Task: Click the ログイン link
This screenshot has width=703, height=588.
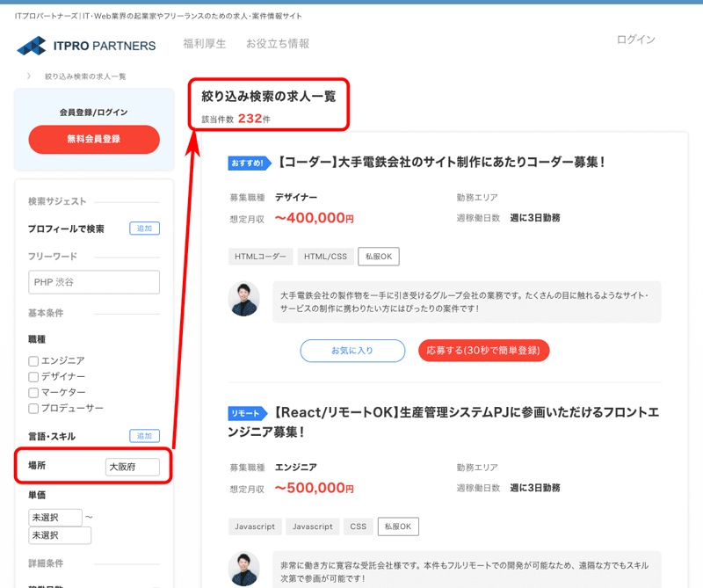Action: pyautogui.click(x=635, y=40)
